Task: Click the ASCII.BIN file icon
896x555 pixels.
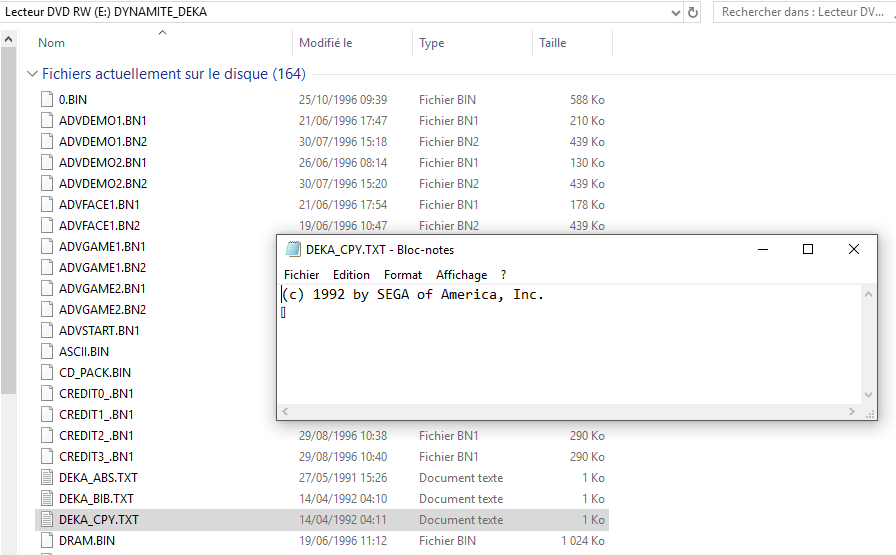Action: click(x=47, y=352)
